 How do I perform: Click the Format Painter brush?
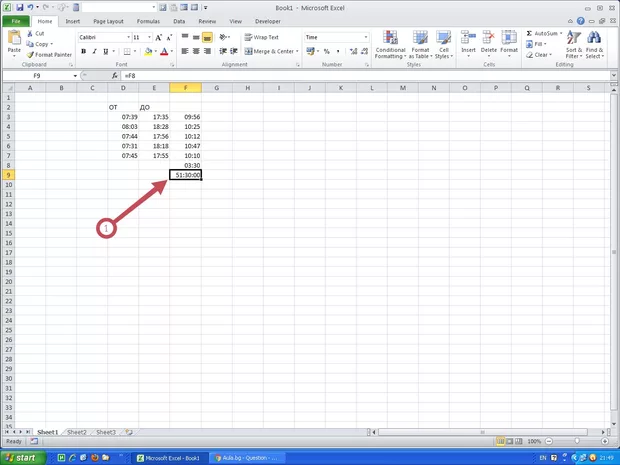pyautogui.click(x=30, y=55)
